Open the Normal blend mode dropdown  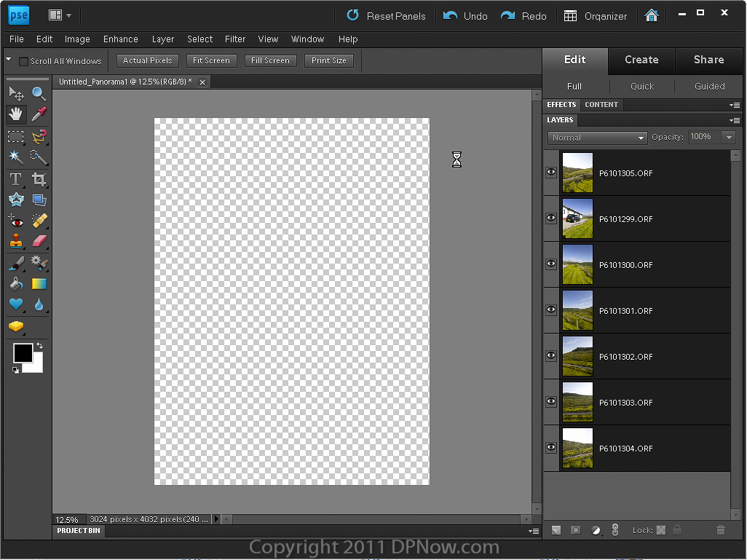pyautogui.click(x=598, y=138)
